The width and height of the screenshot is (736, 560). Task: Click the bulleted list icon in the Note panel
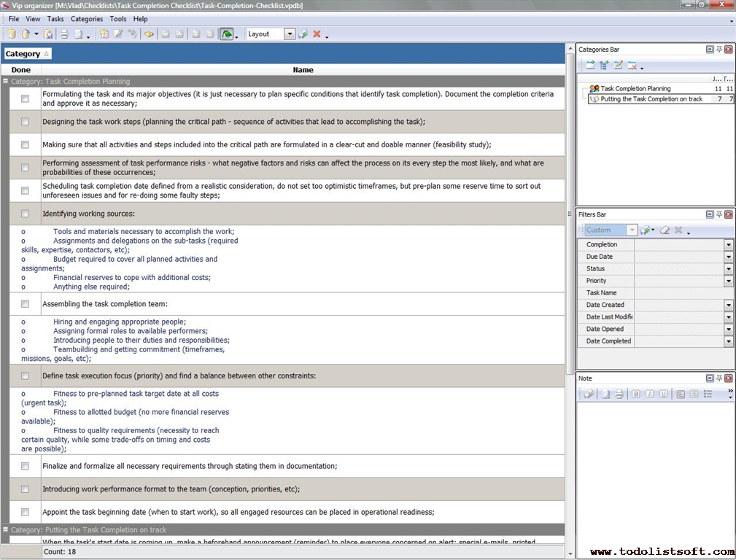coord(708,394)
